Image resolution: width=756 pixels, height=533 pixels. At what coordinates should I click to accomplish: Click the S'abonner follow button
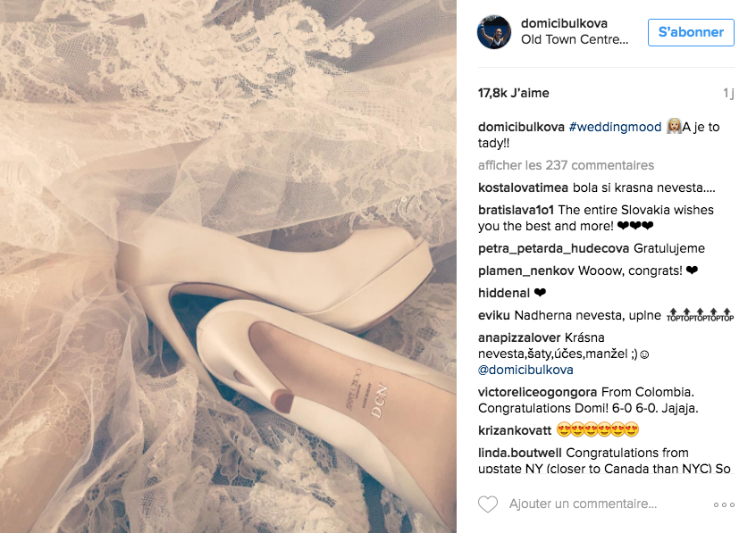coord(691,32)
